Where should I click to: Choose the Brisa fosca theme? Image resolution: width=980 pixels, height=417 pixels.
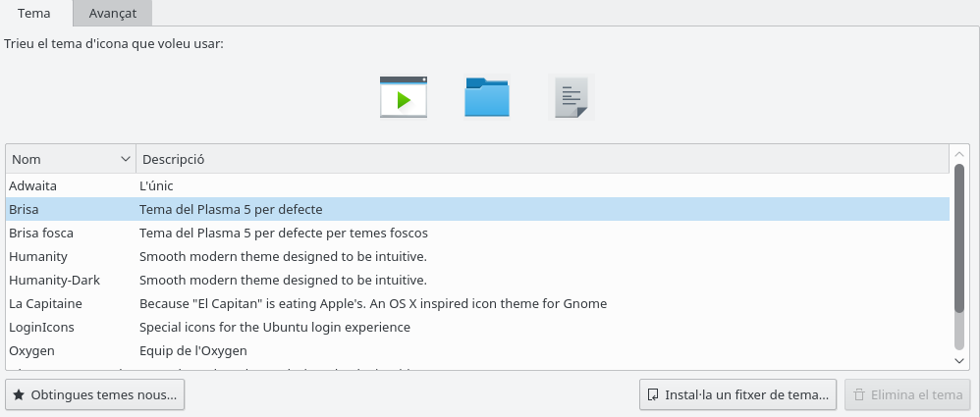pos(41,233)
